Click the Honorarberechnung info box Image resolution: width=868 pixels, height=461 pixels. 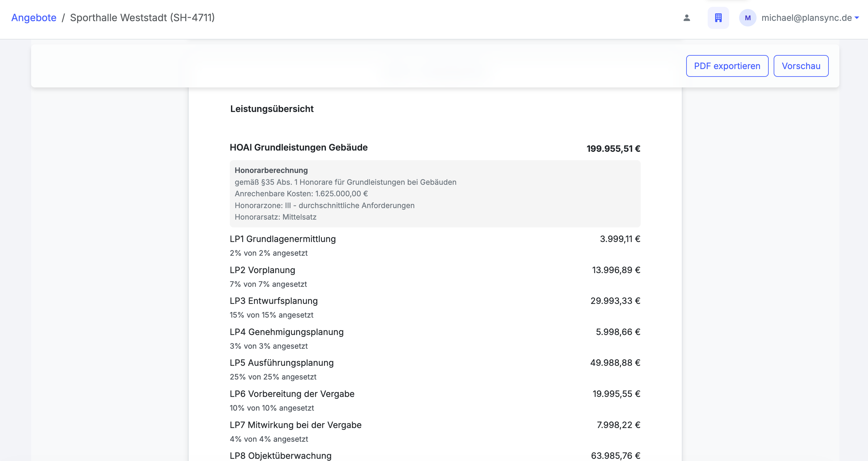pos(435,193)
